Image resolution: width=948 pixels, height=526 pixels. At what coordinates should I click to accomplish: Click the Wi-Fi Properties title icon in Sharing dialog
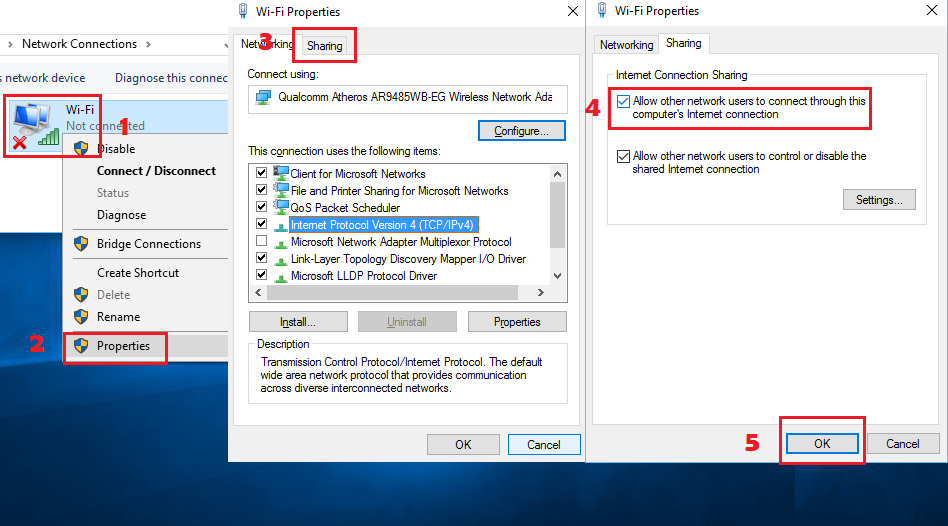click(602, 10)
